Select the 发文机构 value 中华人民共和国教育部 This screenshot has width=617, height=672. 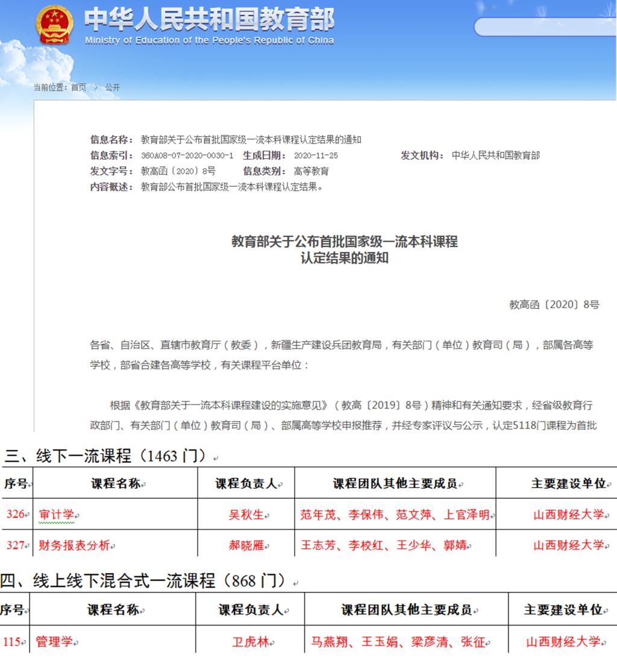click(496, 155)
